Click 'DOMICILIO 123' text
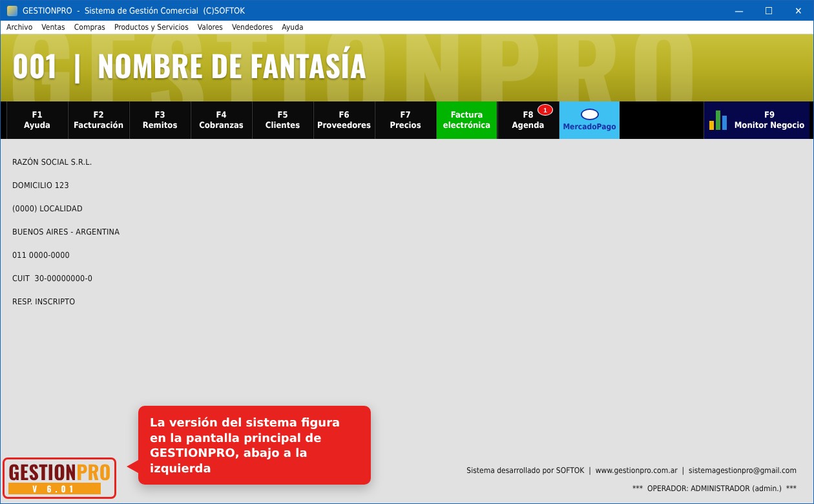This screenshot has height=504, width=814. pos(41,185)
